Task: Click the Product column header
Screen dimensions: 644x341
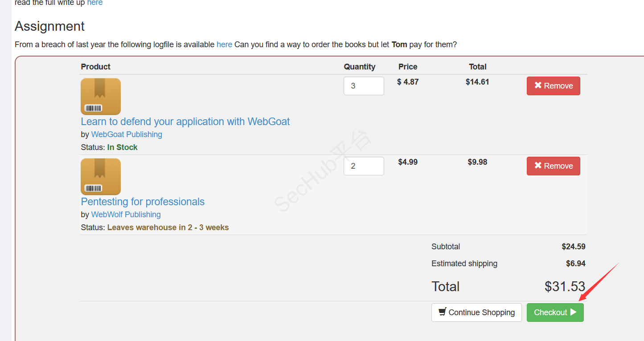Action: [96, 67]
